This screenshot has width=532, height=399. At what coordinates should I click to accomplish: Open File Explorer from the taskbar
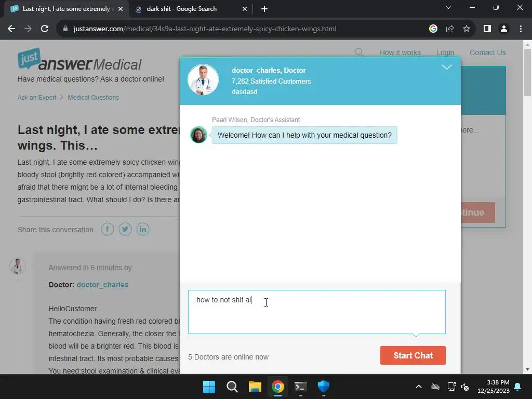[255, 387]
